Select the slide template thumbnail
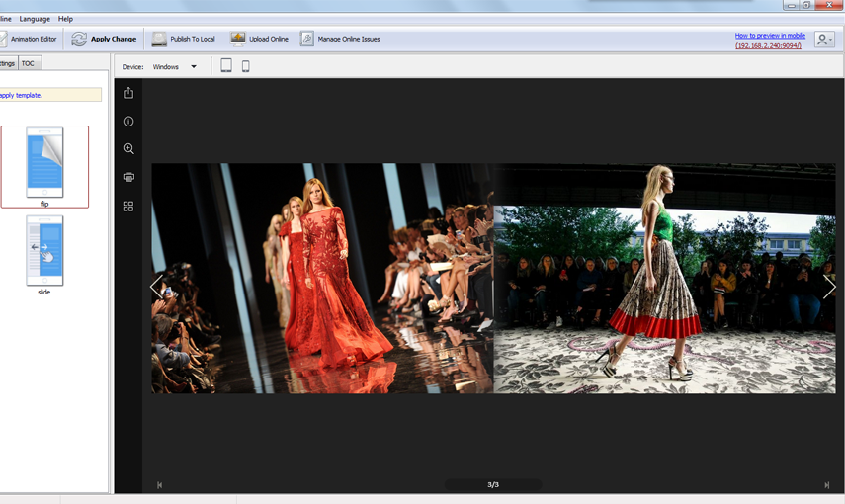This screenshot has width=845, height=504. [x=44, y=251]
